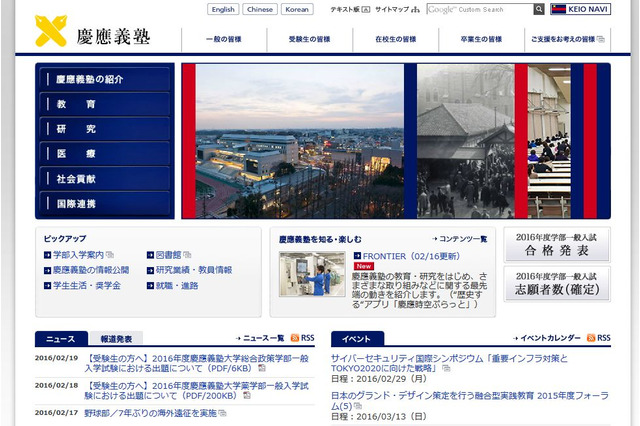Click the arrow icon beside 学部入学案内
The image size is (640, 426).
pos(47,255)
